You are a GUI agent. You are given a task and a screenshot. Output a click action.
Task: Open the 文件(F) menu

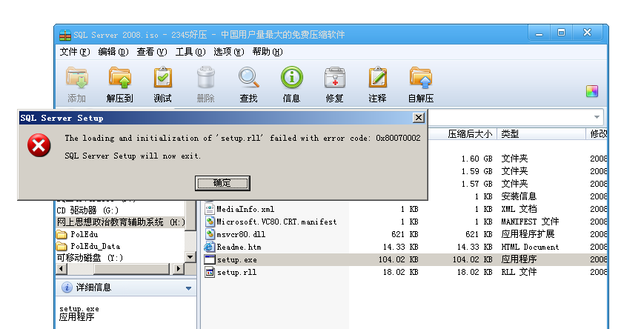click(74, 52)
